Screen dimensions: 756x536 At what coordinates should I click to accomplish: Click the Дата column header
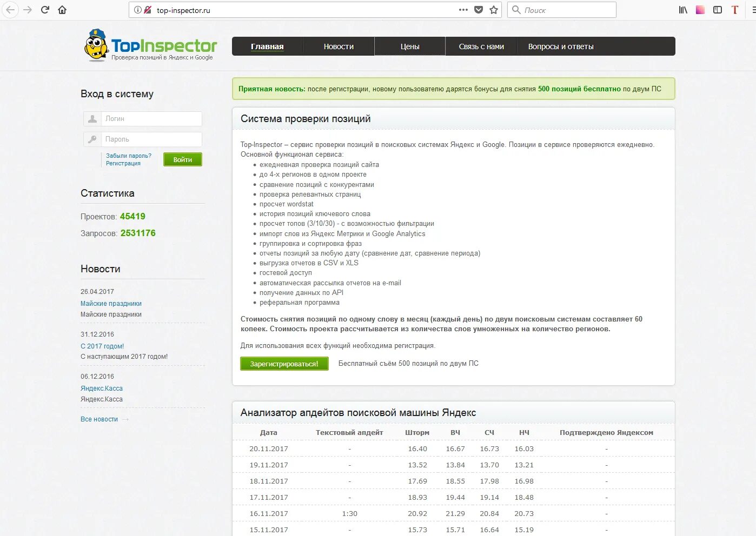coord(269,432)
